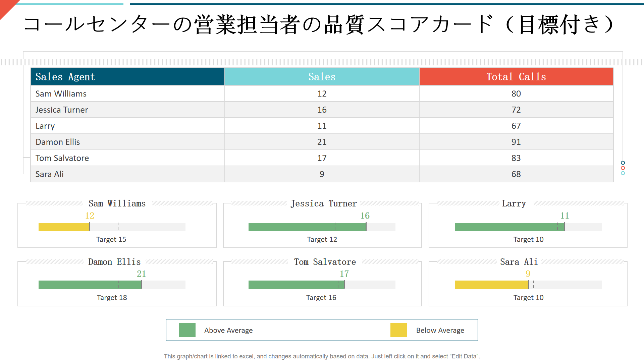The width and height of the screenshot is (644, 362).
Task: Click the Sales Agent column header
Action: [127, 77]
